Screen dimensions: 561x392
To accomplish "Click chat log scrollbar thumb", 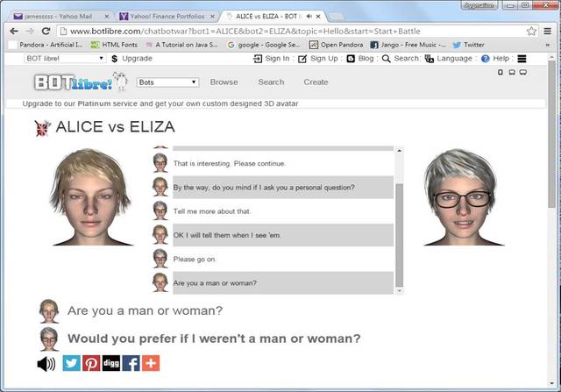I will [x=400, y=235].
